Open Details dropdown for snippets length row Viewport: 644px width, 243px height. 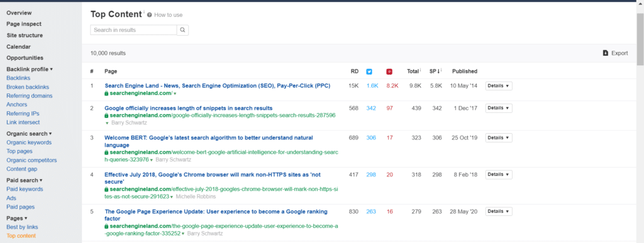coord(499,108)
